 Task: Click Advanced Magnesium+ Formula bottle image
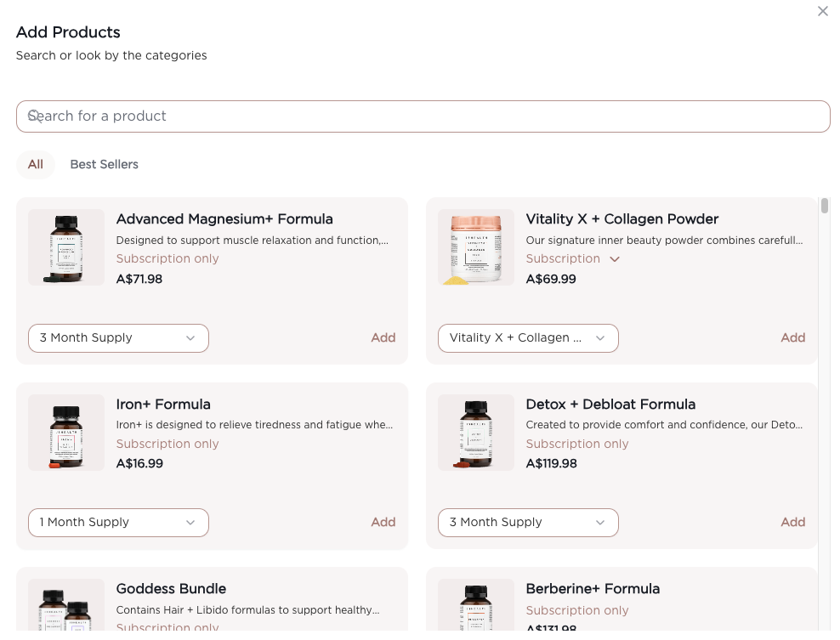[66, 247]
